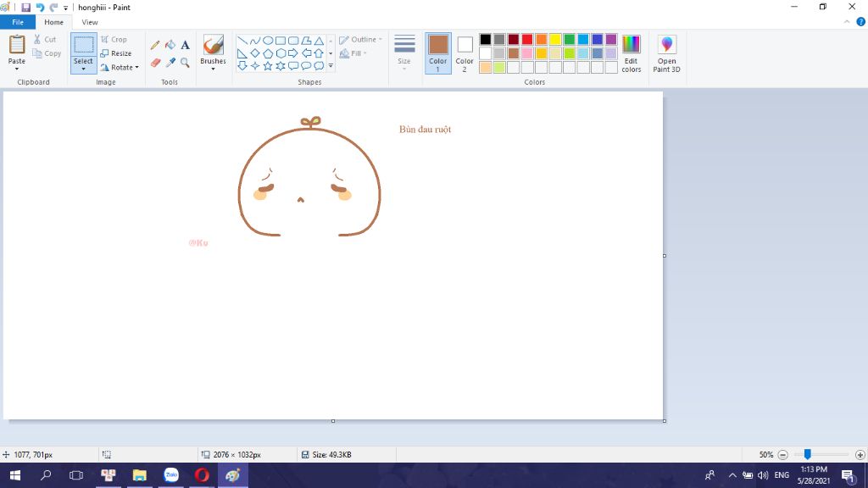Viewport: 868px width, 488px height.
Task: Click the Save icon in title bar
Action: (26, 7)
